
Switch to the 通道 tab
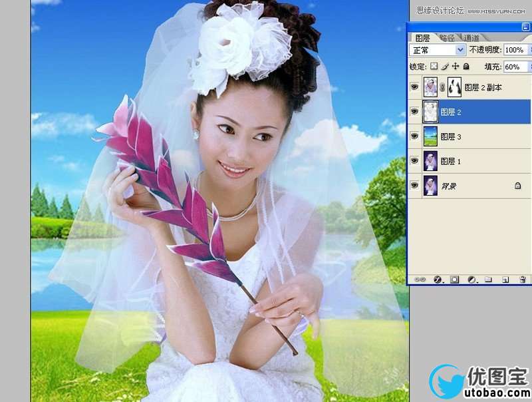click(471, 38)
